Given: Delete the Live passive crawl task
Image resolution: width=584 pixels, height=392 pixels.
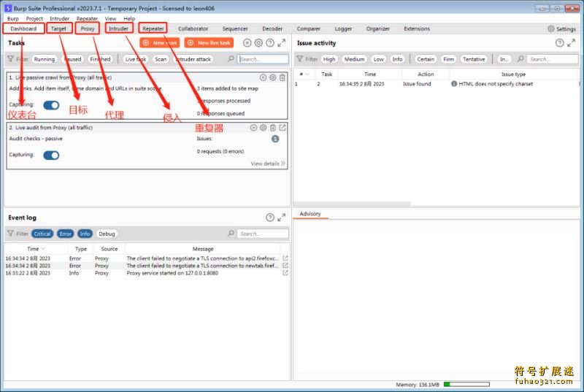Looking at the screenshot, I should 283,77.
